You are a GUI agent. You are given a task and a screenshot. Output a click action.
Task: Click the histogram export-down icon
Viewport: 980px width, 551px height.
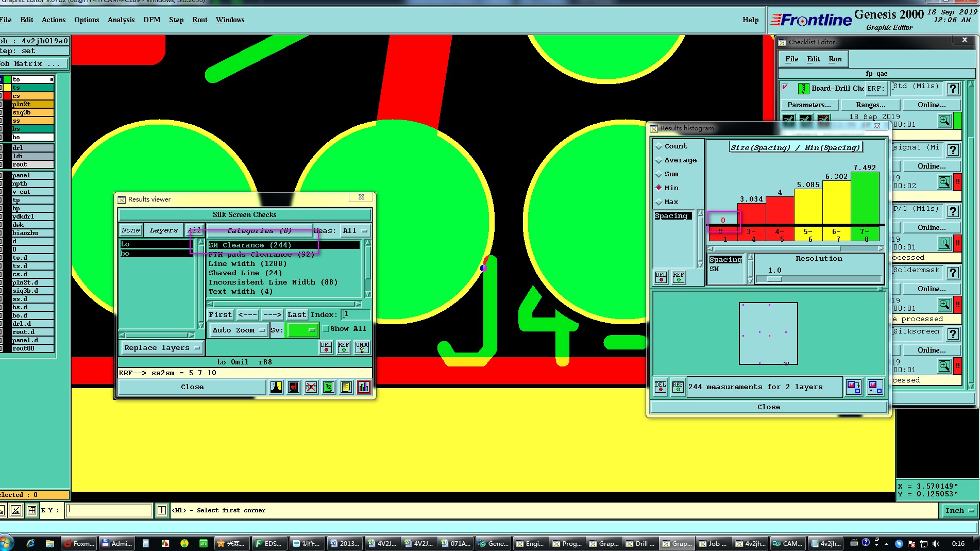tap(853, 387)
